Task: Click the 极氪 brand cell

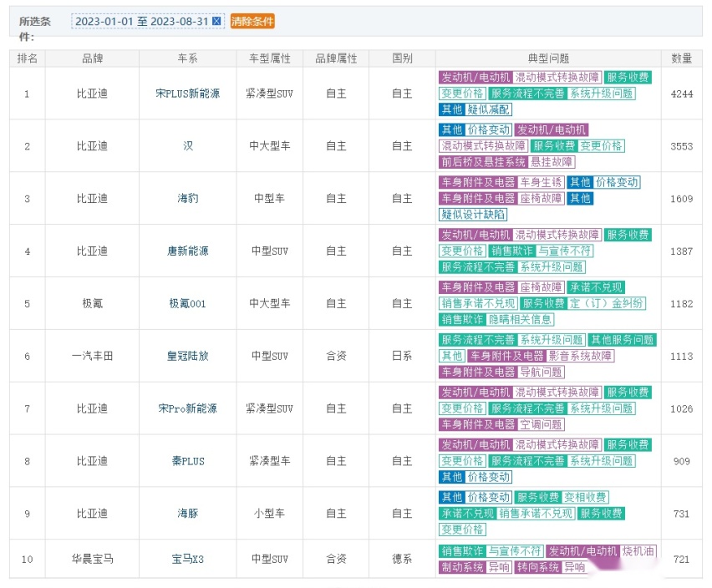Action: point(92,303)
